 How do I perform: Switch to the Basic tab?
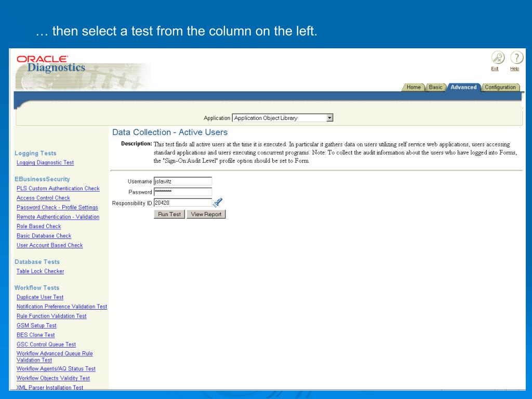point(435,87)
